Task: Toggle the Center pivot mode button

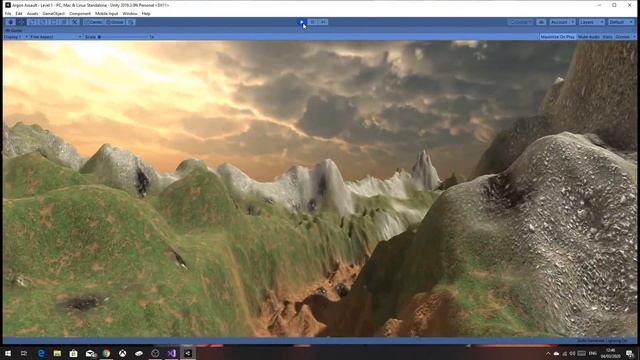Action: 94,22
